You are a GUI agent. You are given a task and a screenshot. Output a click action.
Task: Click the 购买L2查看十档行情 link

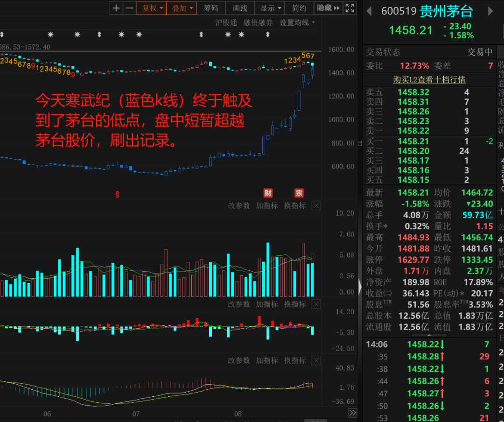click(429, 79)
